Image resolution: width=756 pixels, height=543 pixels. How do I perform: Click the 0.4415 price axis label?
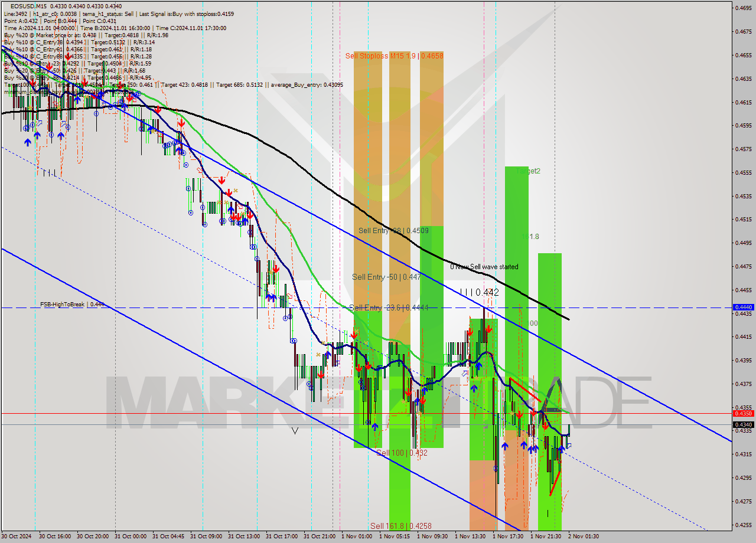tap(742, 336)
